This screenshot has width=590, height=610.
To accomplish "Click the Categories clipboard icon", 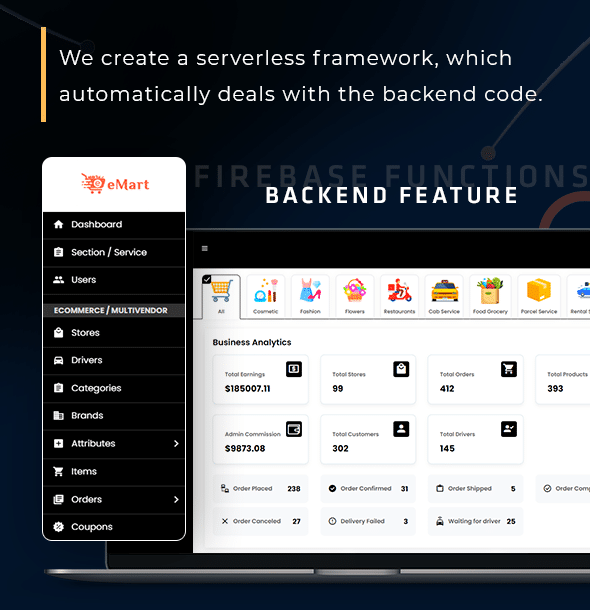I will pos(58,388).
